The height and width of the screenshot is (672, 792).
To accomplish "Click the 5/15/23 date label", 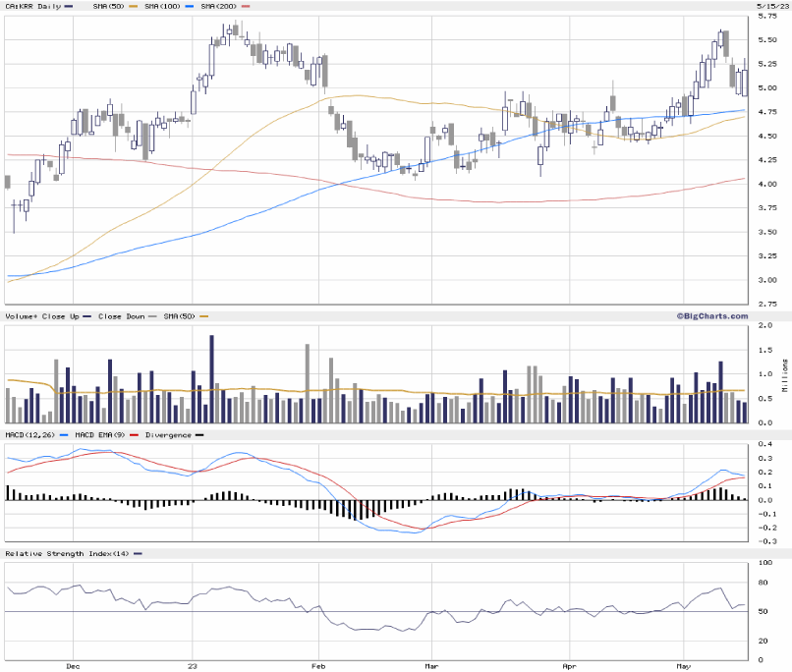I will (772, 6).
